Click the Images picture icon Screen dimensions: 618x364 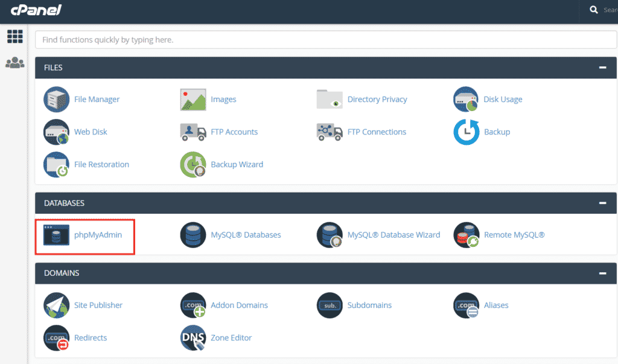pyautogui.click(x=193, y=100)
